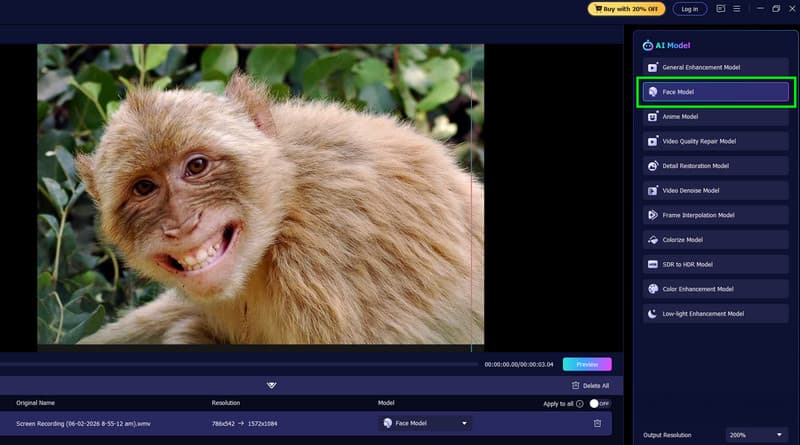800x445 pixels.
Task: Select Video Quality Repair Model
Action: click(x=715, y=141)
